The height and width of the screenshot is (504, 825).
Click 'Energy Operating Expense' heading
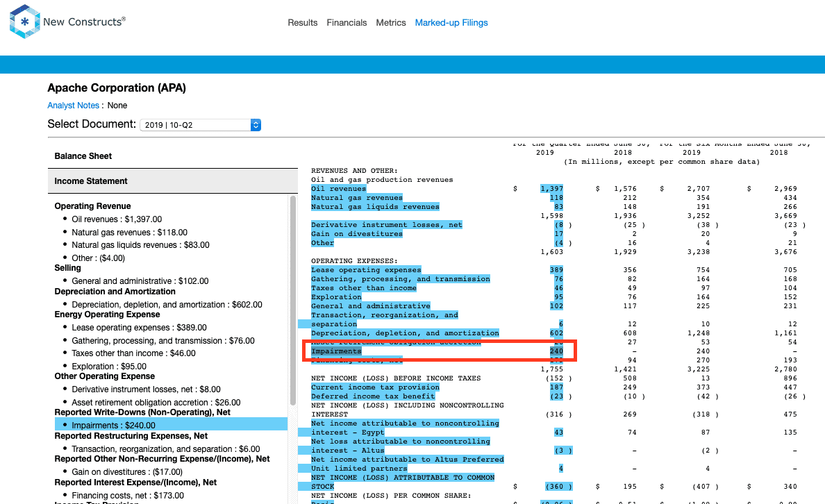pyautogui.click(x=108, y=314)
